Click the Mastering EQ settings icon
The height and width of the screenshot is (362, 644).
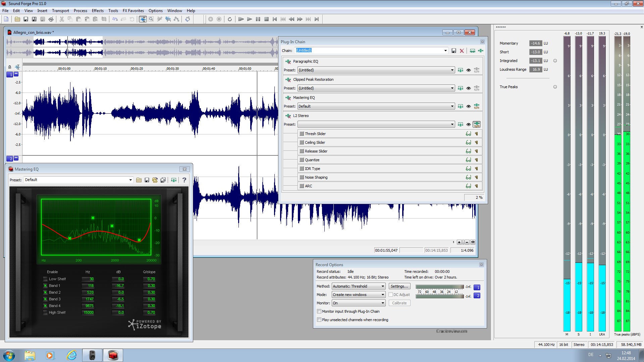(x=477, y=106)
